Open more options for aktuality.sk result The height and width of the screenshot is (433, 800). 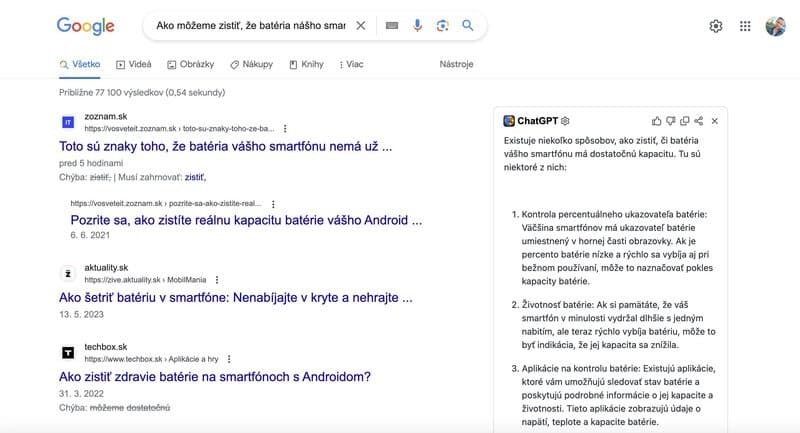(217, 280)
